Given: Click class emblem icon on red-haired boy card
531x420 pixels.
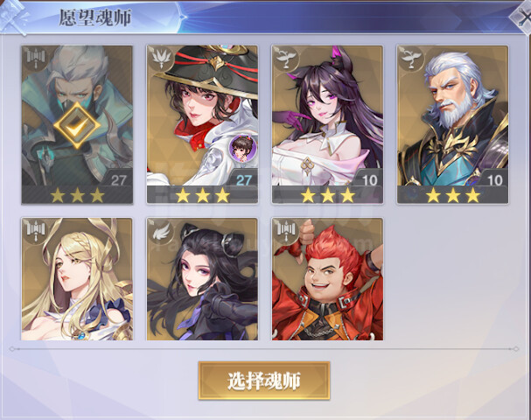Looking at the screenshot, I should tap(286, 231).
